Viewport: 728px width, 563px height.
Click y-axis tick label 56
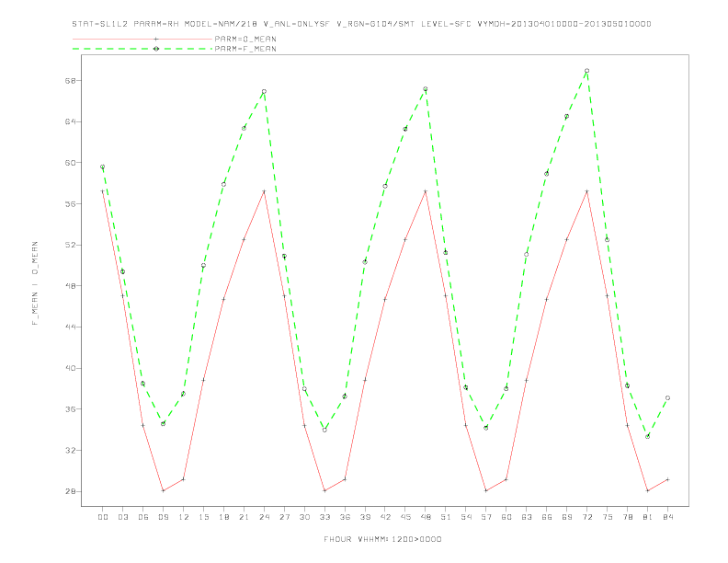click(x=71, y=204)
